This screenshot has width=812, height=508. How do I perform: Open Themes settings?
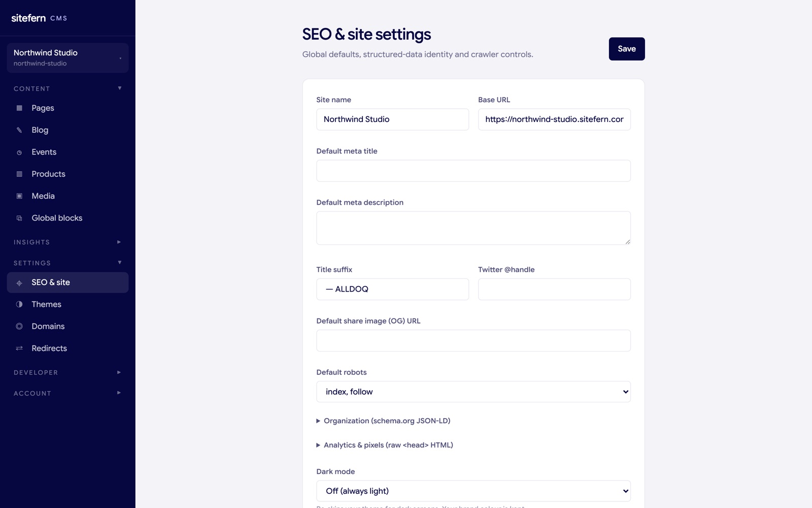point(67,304)
